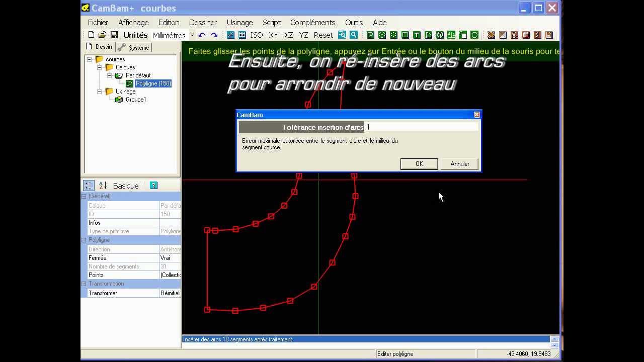Switch to the Système tab
The width and height of the screenshot is (644, 362).
point(134,47)
